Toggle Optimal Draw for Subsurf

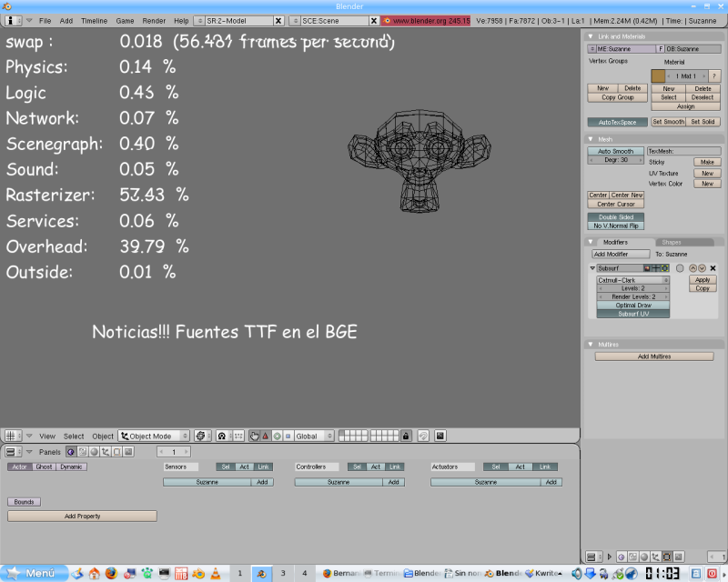633,306
